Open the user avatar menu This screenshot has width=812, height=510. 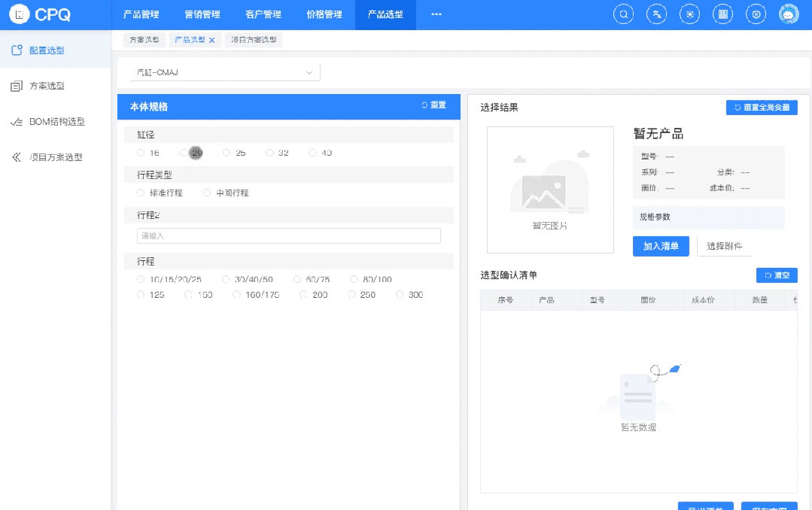[789, 14]
